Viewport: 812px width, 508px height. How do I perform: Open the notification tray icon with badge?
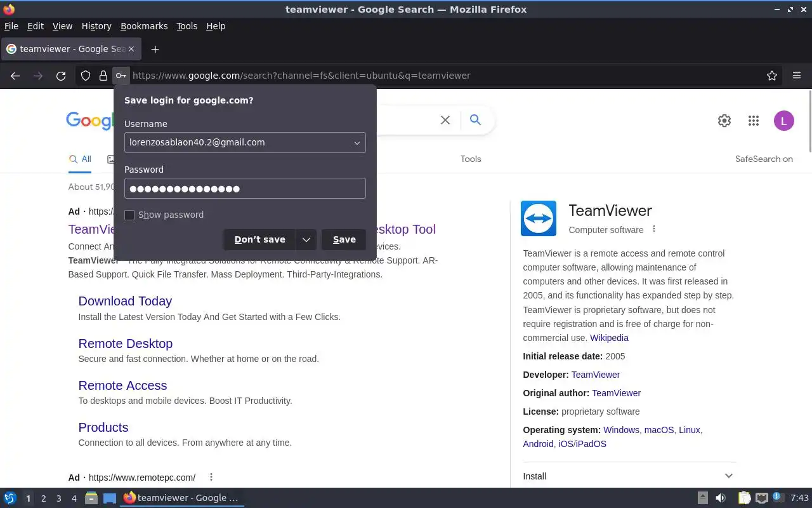pyautogui.click(x=778, y=497)
